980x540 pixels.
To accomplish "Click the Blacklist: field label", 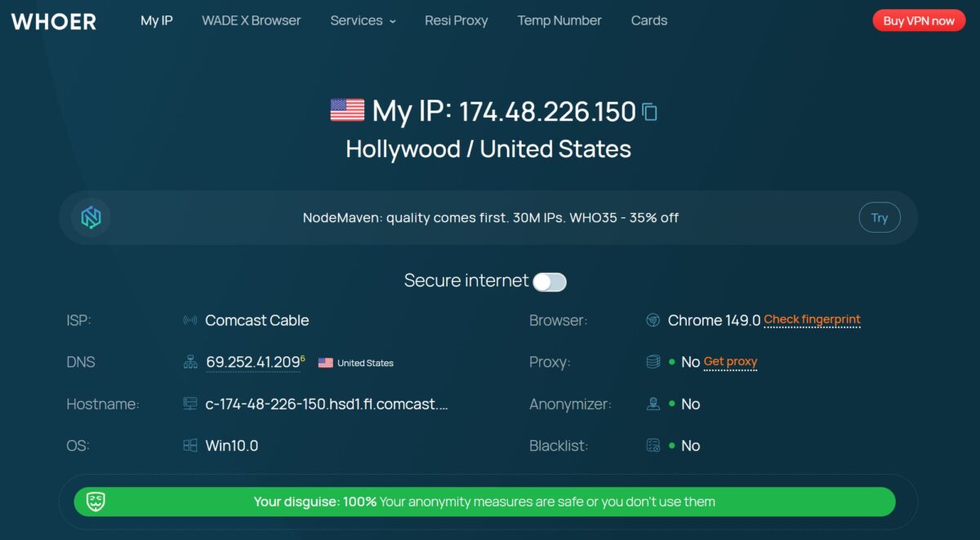I will 559,445.
